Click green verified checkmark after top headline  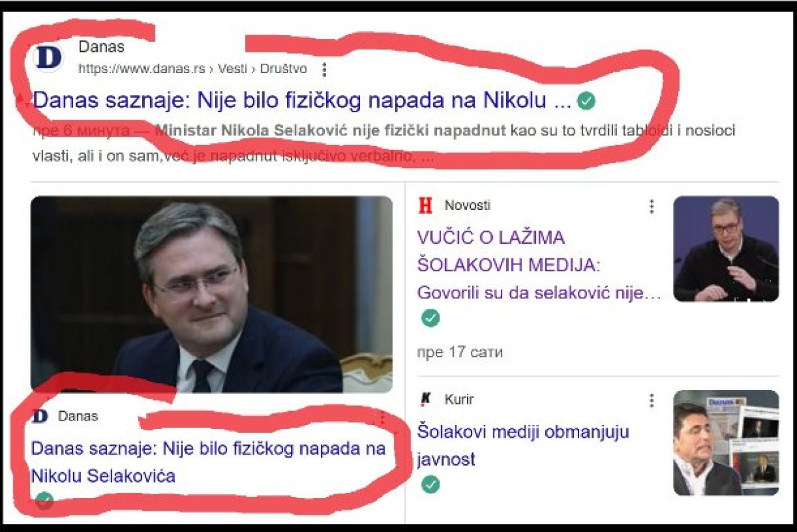586,101
